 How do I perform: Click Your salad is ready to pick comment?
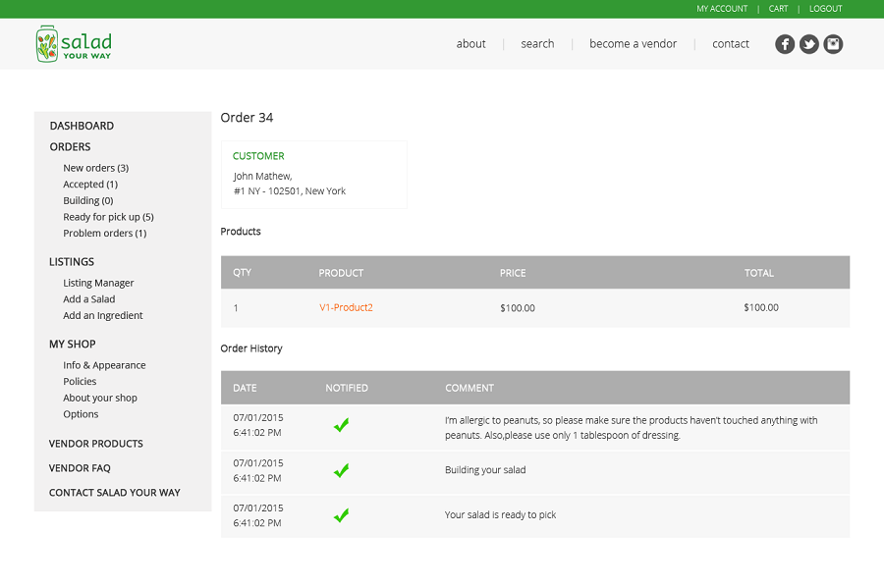(x=500, y=514)
